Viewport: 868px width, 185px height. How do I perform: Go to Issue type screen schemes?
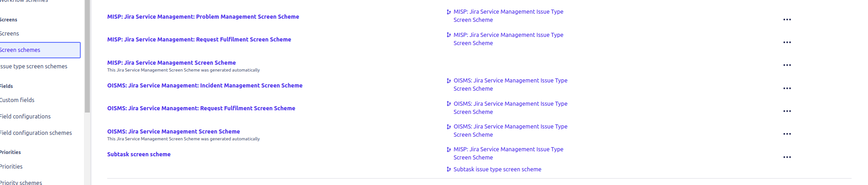[x=33, y=67]
